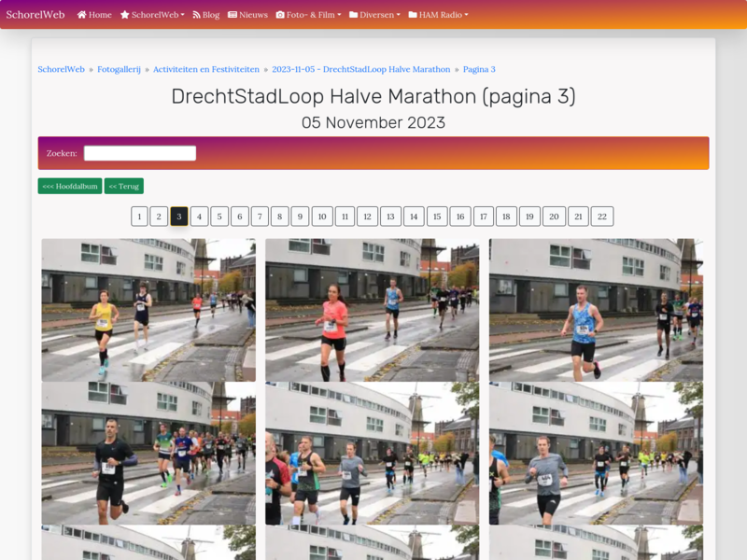Open photo of woman in pink shirt
The height and width of the screenshot is (560, 747).
(x=372, y=310)
